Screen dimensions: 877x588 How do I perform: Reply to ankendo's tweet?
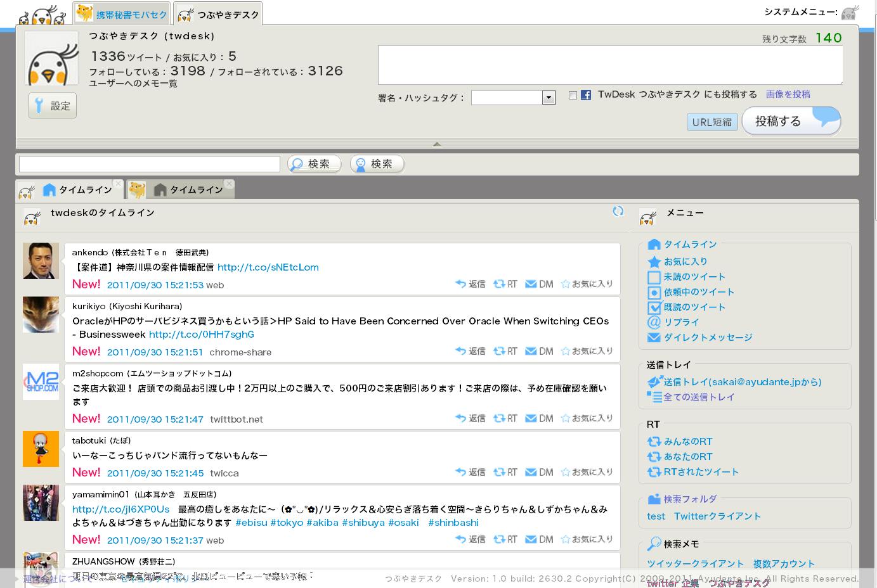point(470,284)
